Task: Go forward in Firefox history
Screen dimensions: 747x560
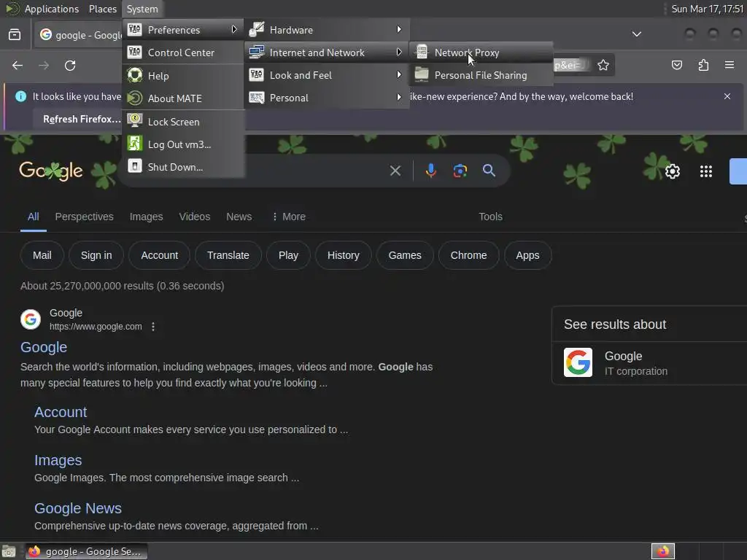Action: pos(44,65)
